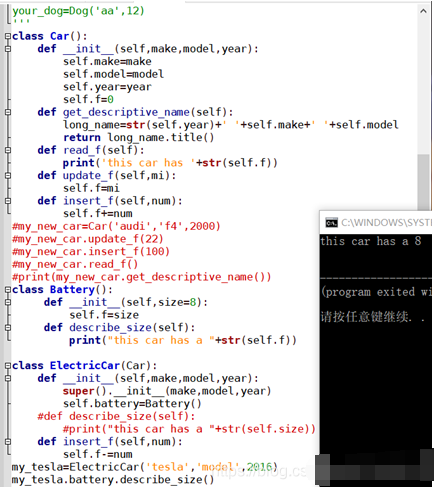The width and height of the screenshot is (434, 487).
Task: Click the commented #def describe_size(self): line
Action: 116,416
